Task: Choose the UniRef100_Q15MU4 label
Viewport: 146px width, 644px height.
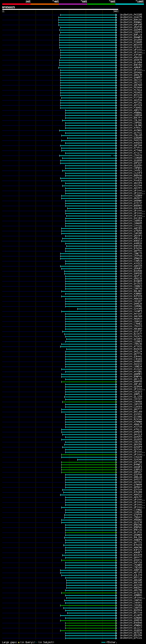Action: (131, 387)
